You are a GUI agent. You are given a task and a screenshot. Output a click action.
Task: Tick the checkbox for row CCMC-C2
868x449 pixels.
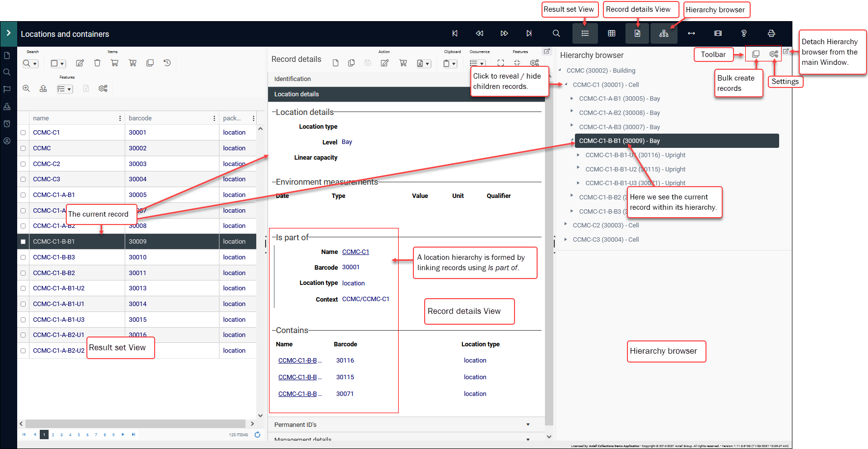tap(23, 164)
